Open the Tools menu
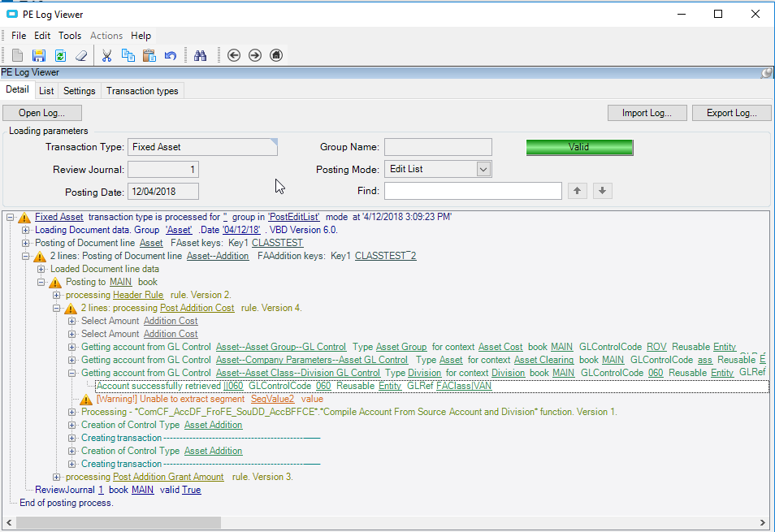This screenshot has height=532, width=775. pyautogui.click(x=70, y=36)
